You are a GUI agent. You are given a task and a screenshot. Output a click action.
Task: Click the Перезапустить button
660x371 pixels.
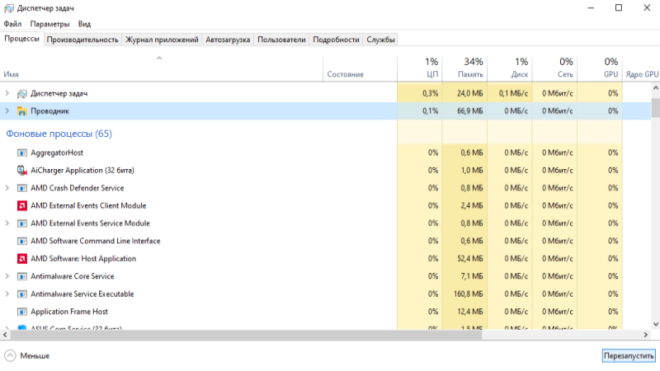click(x=629, y=356)
